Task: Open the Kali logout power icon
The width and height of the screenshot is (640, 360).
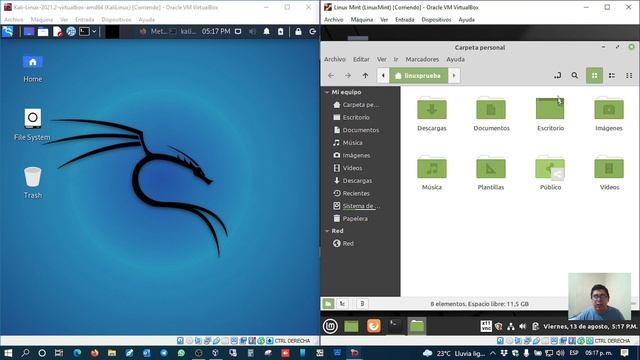Action: pyautogui.click(x=313, y=31)
